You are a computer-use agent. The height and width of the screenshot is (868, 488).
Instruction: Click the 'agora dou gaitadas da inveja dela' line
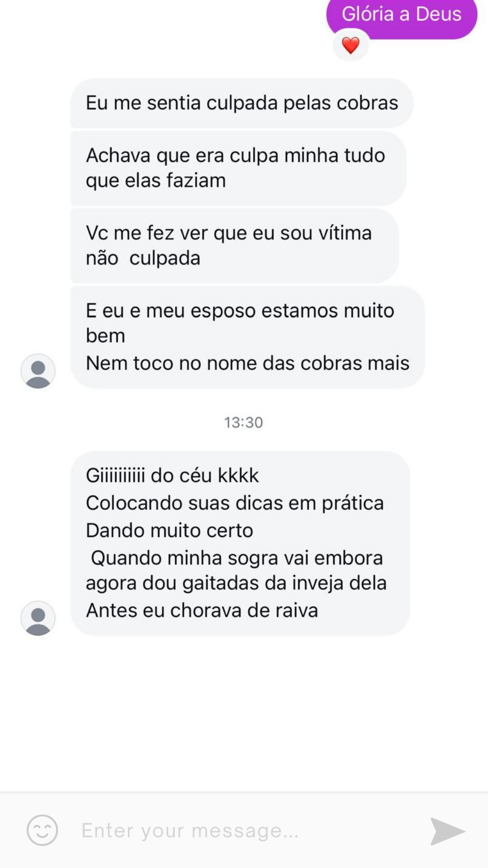(x=236, y=583)
